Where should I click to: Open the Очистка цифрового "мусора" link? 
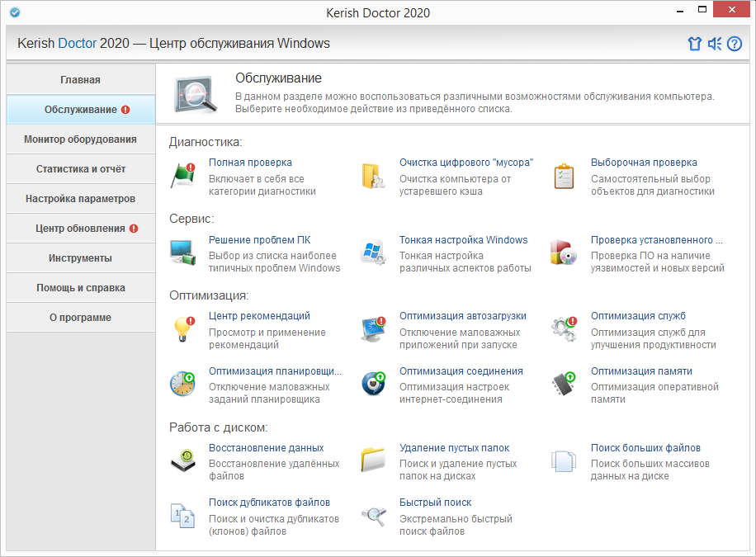(465, 163)
